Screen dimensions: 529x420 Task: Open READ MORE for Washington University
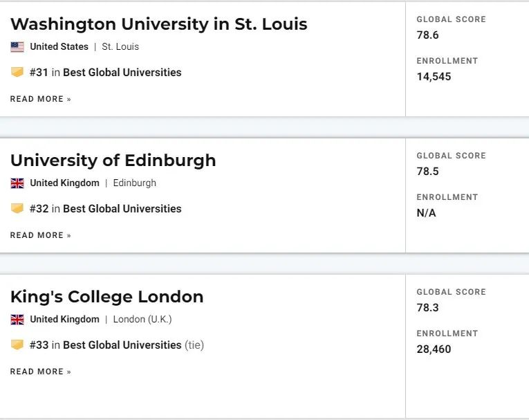tap(41, 99)
